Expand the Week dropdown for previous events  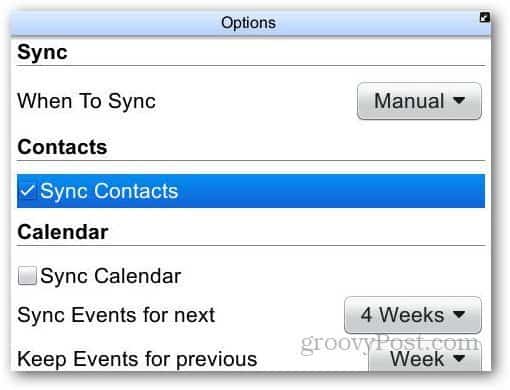coord(425,359)
